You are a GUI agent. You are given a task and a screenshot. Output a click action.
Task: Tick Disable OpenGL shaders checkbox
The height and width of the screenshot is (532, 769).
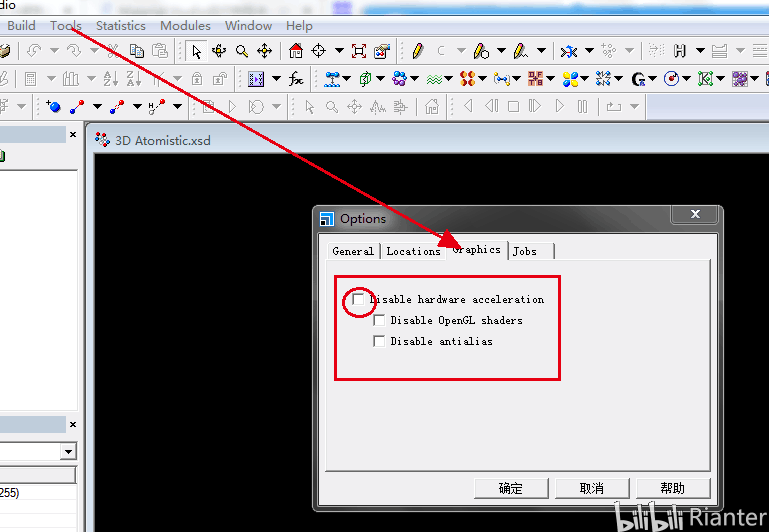[x=379, y=320]
